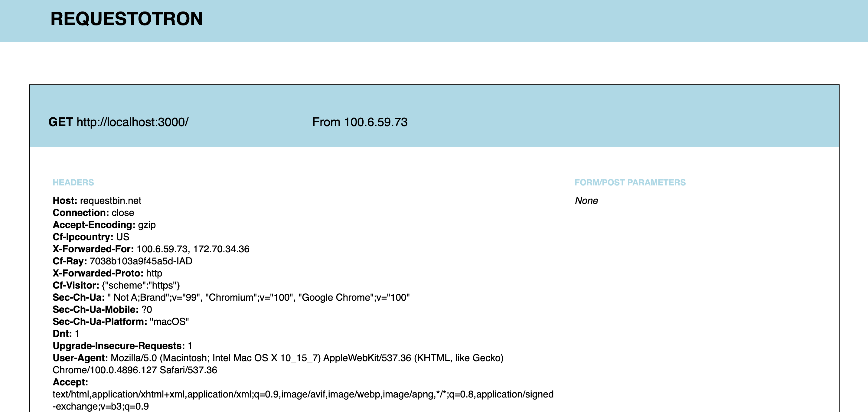This screenshot has height=412, width=868.
Task: Click the Host header value requestbin.net
Action: pos(110,201)
